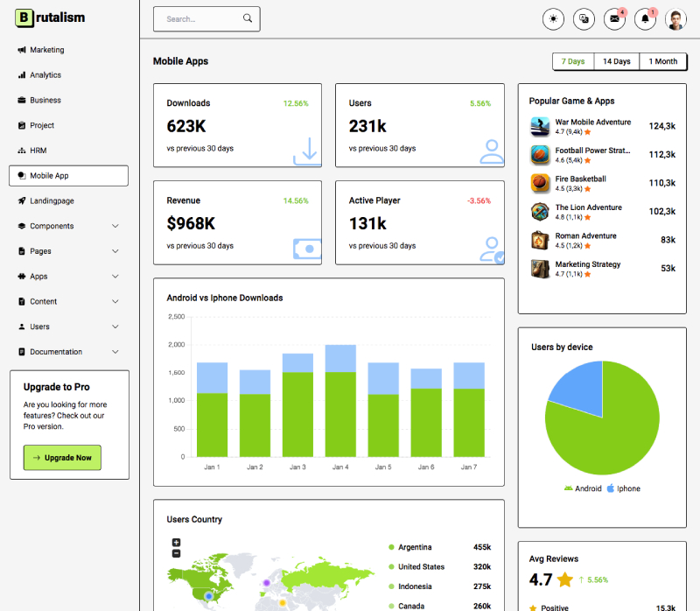The image size is (700, 611).
Task: Select the 1 Month tab
Action: pyautogui.click(x=662, y=61)
